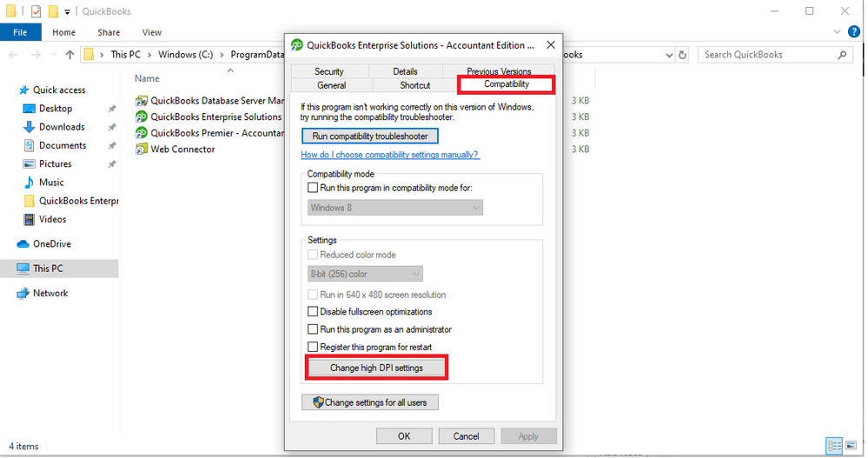The height and width of the screenshot is (458, 868).
Task: Click the QuickBooks Premier - Accountant shortcut icon
Action: (x=142, y=133)
